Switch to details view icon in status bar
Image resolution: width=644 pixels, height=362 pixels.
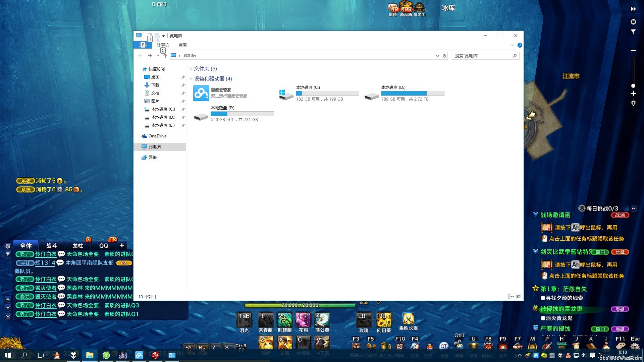pos(511,297)
